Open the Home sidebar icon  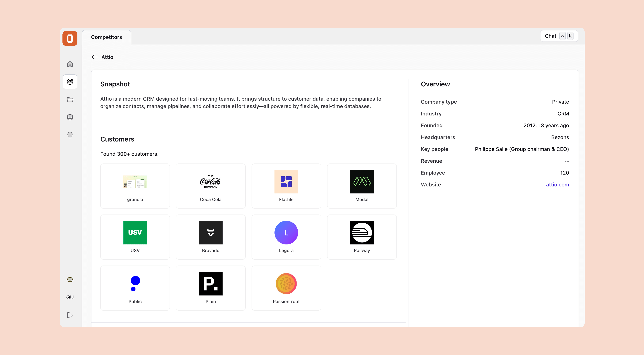pos(70,64)
